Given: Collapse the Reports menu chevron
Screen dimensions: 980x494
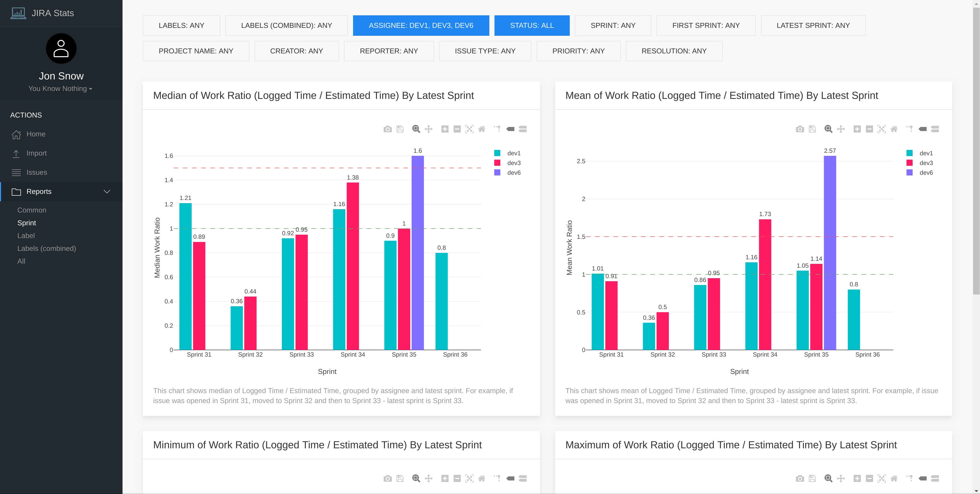Looking at the screenshot, I should (x=107, y=191).
